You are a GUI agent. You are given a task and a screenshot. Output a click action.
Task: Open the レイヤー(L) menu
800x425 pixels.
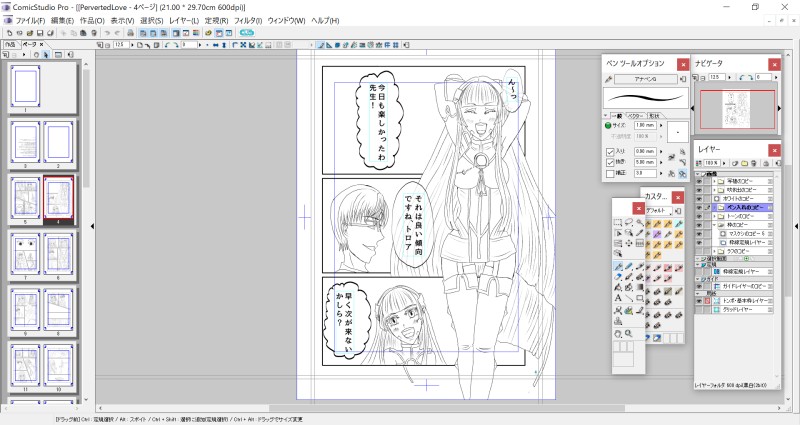184,20
